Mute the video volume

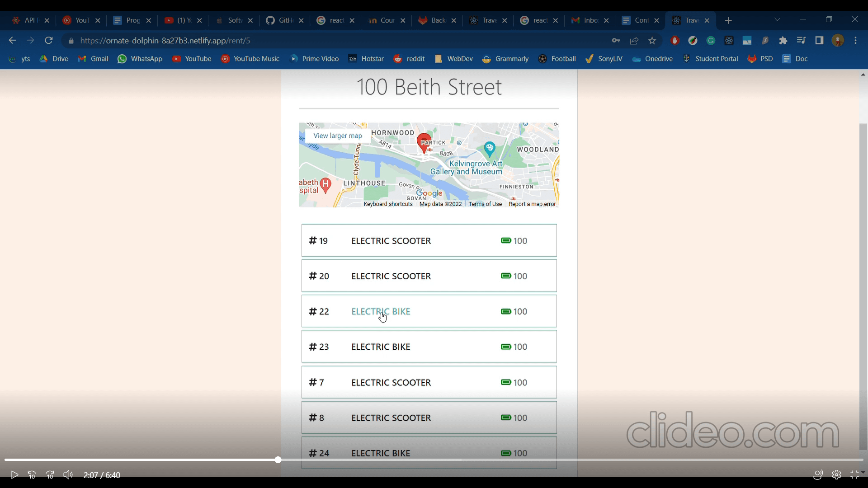coord(68,475)
